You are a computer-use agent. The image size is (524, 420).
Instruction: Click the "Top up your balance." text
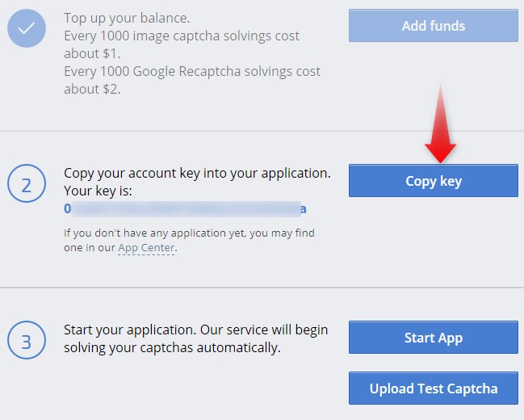127,18
